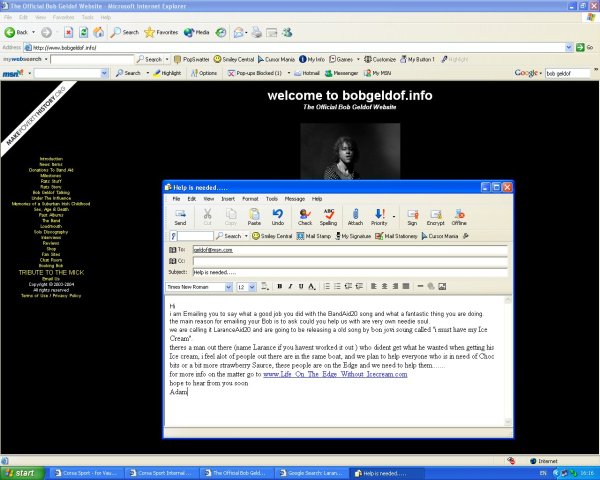Digitally Sign the message

point(412,216)
